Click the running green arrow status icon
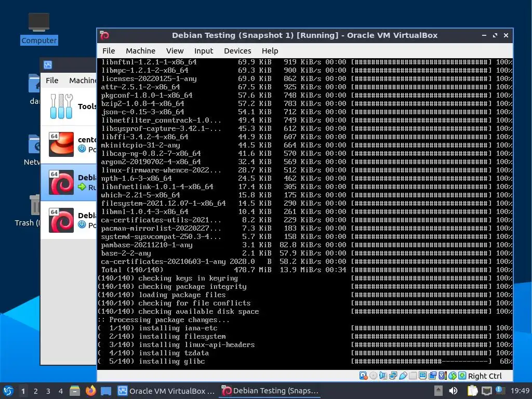 coord(82,187)
